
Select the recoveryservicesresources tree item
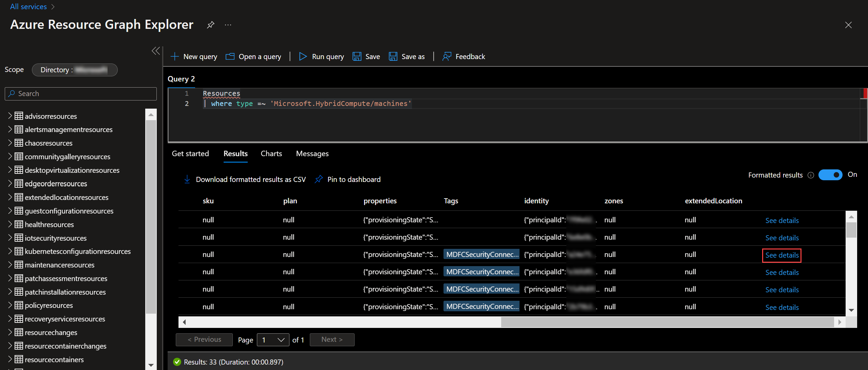(x=65, y=319)
